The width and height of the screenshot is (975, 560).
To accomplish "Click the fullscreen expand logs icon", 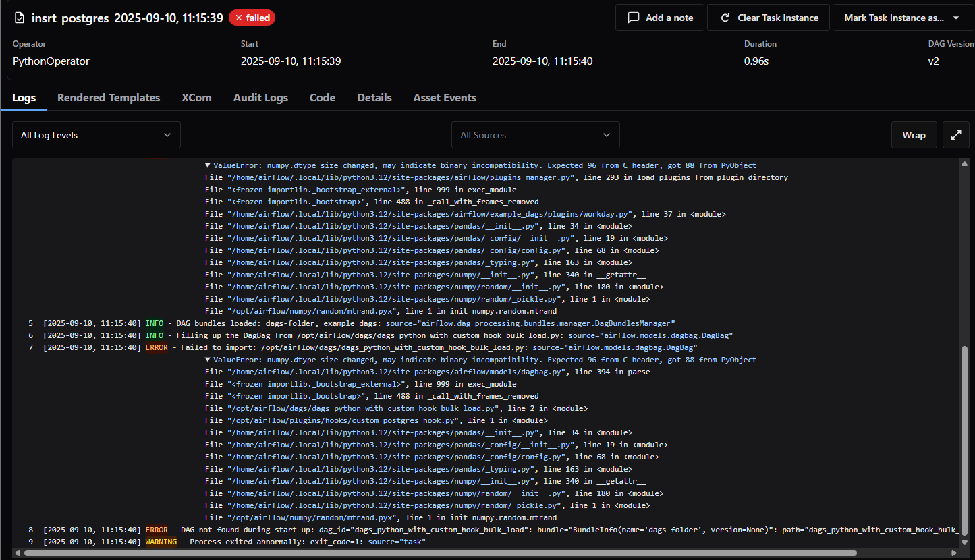I will pos(955,135).
